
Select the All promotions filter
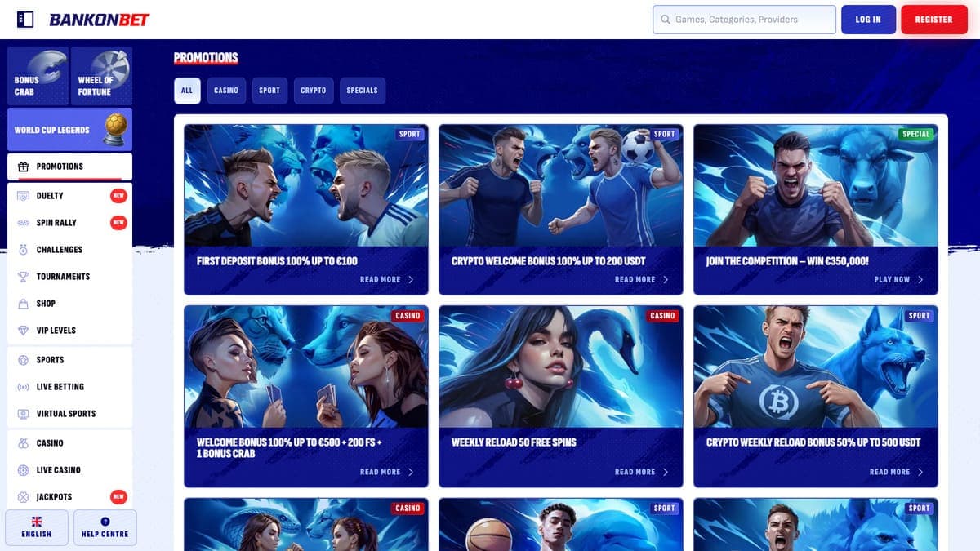click(187, 91)
